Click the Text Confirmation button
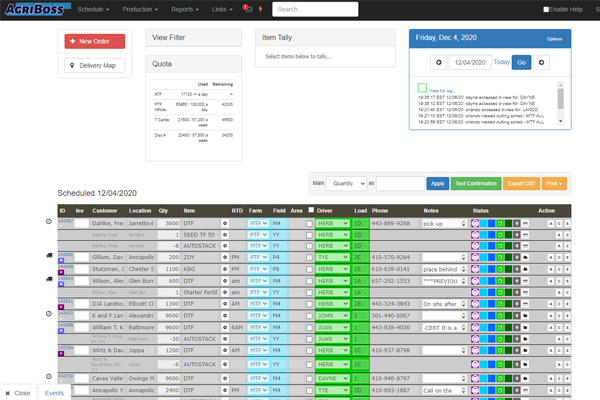Screen dimensions: 600x400 point(476,183)
